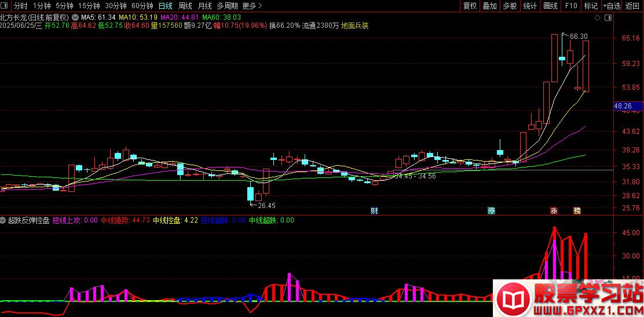Click the 超跌反弹控盘 indicator name
The image size is (644, 317).
click(29, 220)
